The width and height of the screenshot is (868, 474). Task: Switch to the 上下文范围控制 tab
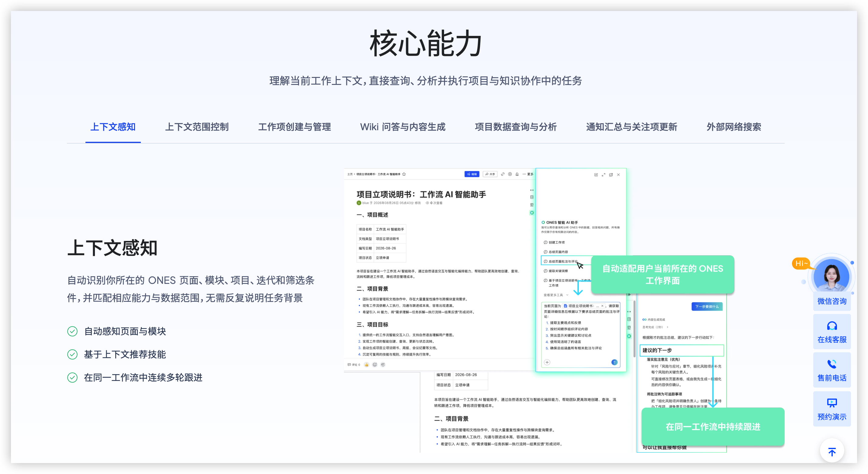[x=197, y=127]
